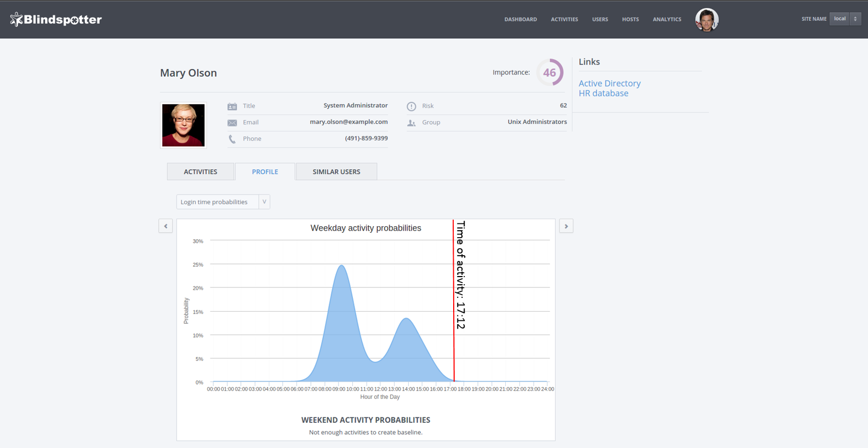Click Mary Olson's profile photo
The width and height of the screenshot is (868, 448).
coord(184,125)
